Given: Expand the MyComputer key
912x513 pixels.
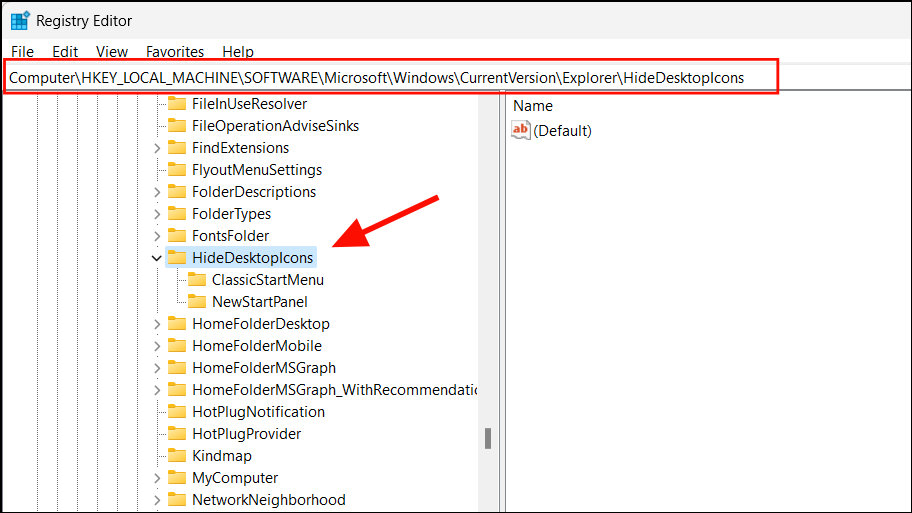Looking at the screenshot, I should coord(157,478).
